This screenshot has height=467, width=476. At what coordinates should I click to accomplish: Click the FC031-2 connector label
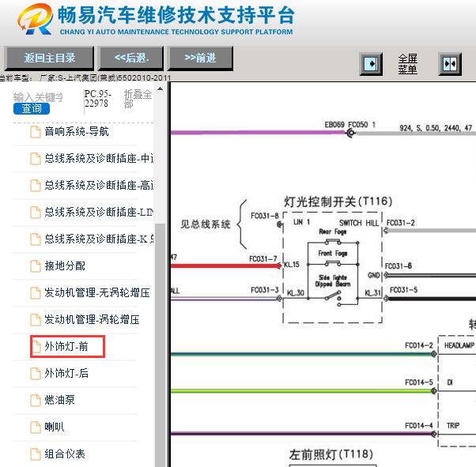400,223
